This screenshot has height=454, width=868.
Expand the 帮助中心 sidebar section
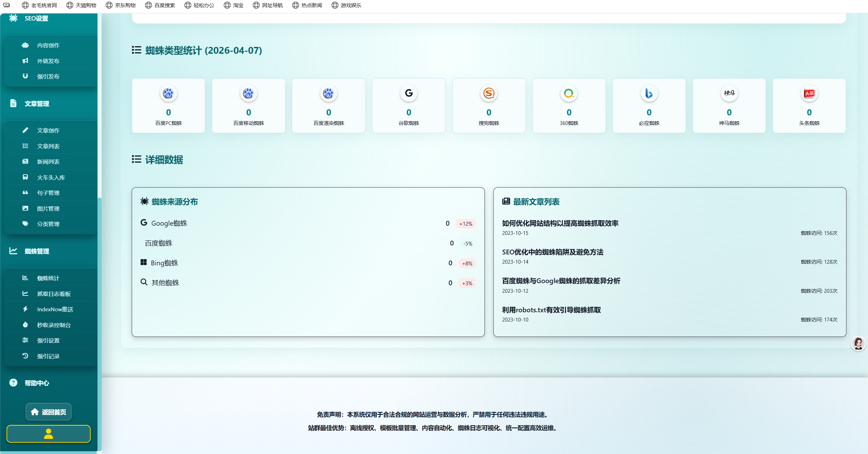(x=37, y=383)
